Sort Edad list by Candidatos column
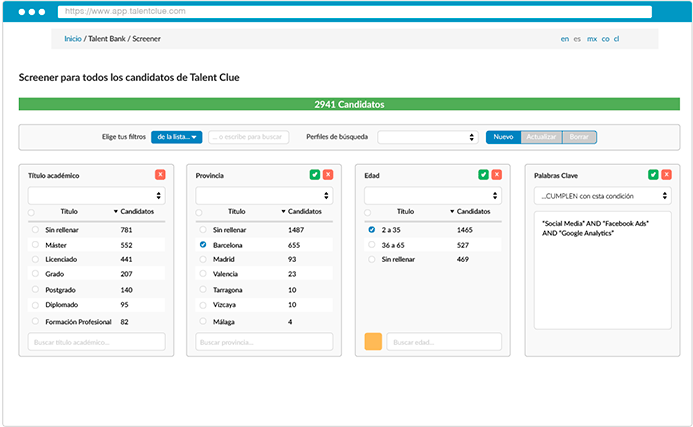 point(470,211)
